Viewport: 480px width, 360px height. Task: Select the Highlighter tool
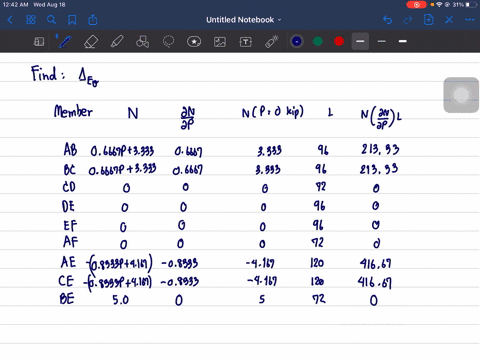tap(117, 42)
